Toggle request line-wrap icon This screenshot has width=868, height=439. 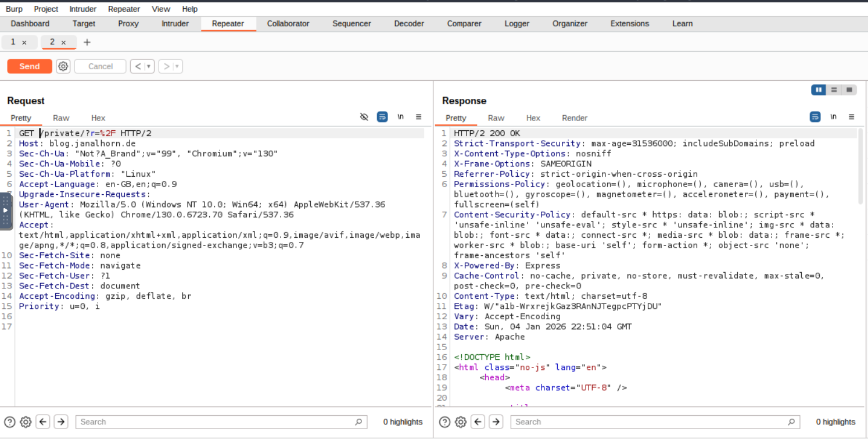382,117
